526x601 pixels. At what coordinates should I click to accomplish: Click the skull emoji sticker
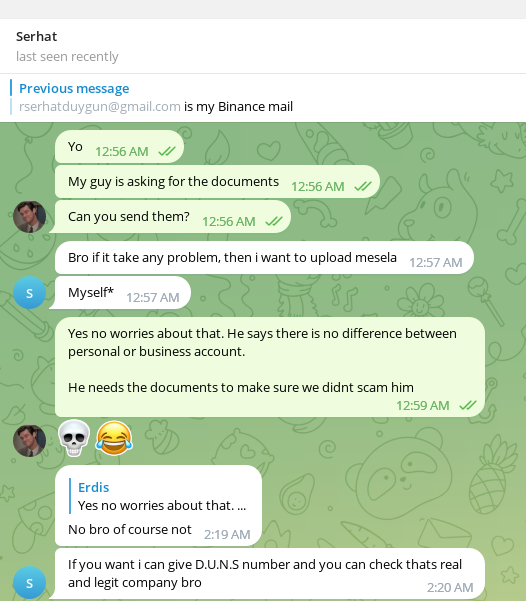(74, 438)
